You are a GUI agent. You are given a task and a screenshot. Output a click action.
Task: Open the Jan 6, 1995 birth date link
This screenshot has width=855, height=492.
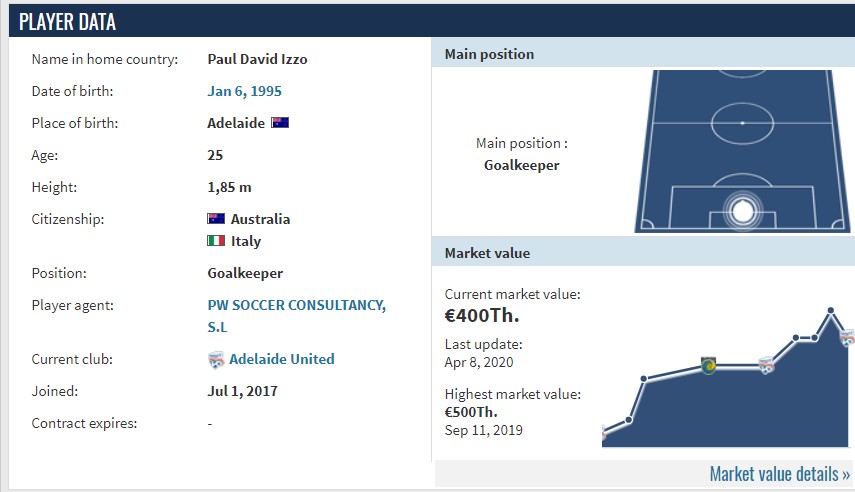(x=244, y=91)
